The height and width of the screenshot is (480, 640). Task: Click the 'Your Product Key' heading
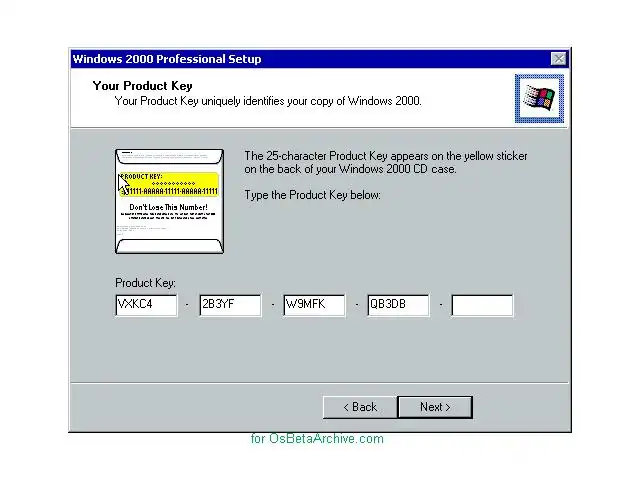142,86
